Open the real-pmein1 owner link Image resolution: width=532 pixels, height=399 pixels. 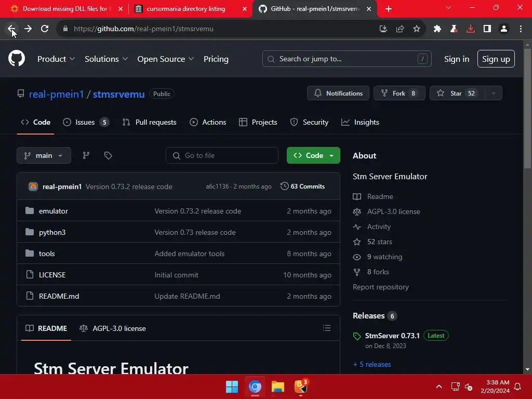click(x=56, y=94)
